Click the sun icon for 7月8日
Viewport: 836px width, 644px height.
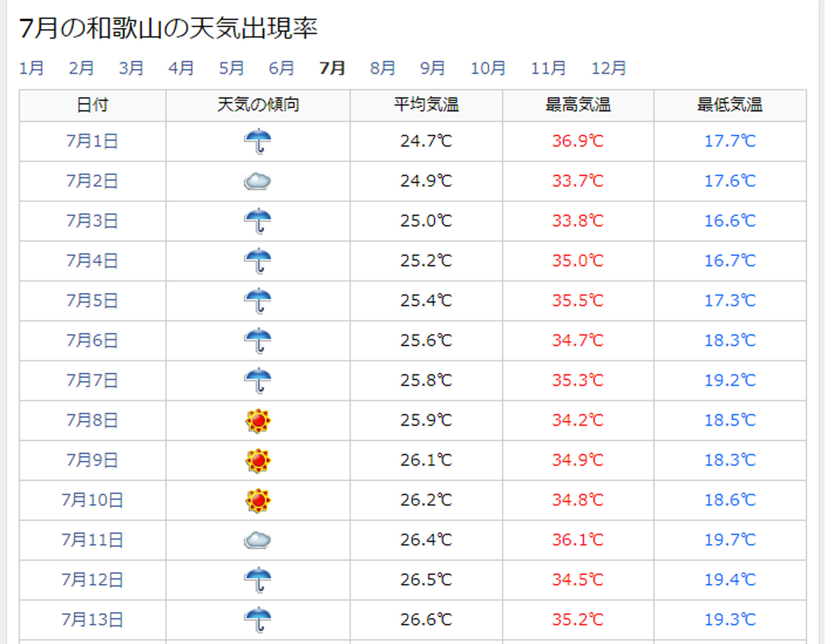click(x=258, y=421)
